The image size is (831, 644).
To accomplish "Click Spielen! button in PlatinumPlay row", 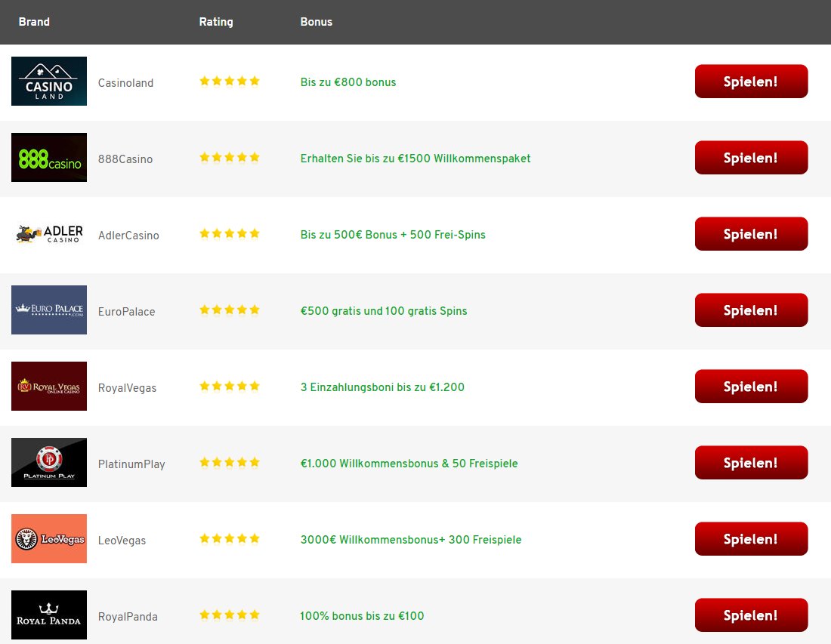I will [x=751, y=463].
